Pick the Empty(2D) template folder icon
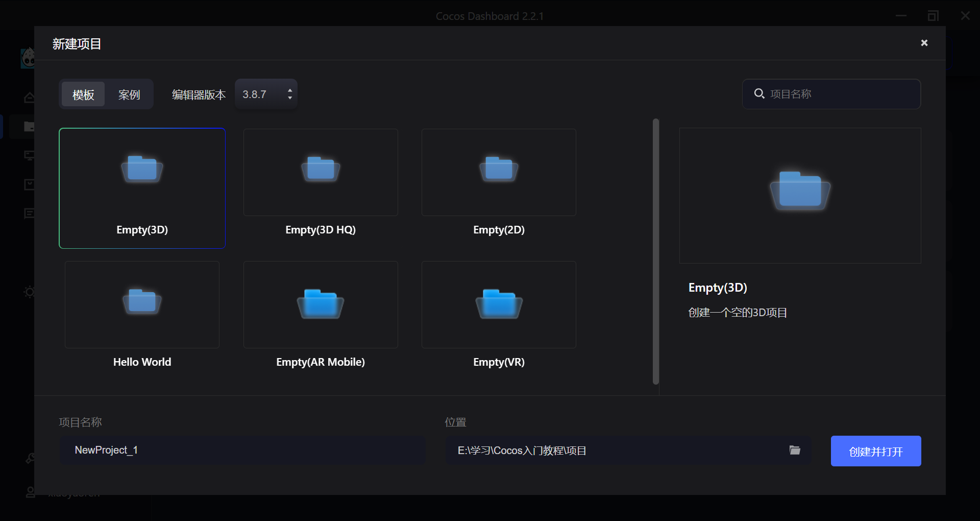Screen dimensions: 980x521 (499, 169)
